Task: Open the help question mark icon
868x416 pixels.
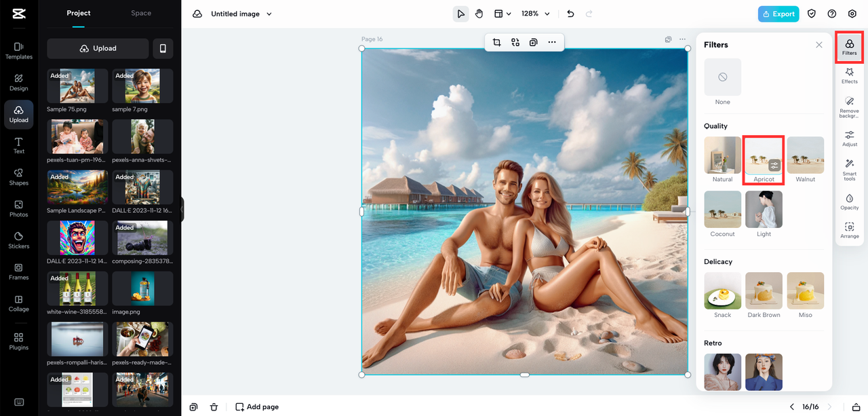Action: 832,14
